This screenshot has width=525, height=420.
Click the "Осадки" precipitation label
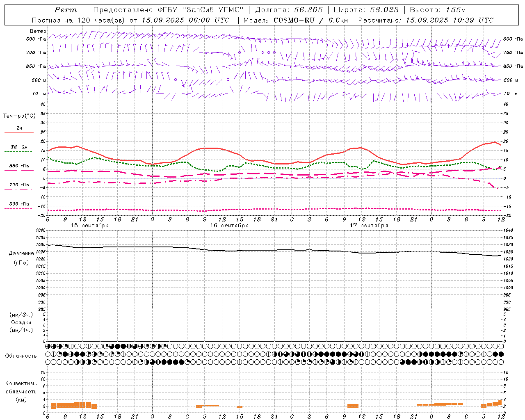(x=21, y=322)
